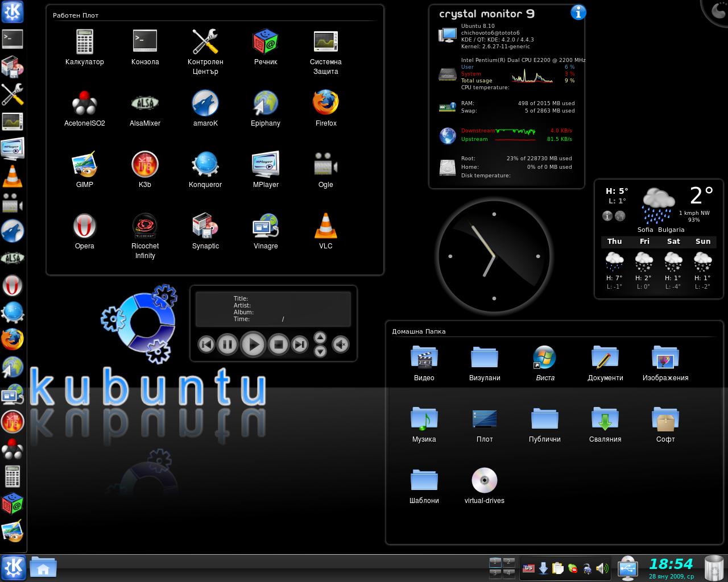The width and height of the screenshot is (728, 582).
Task: Select virtual desktop 1 in the pager
Action: [x=495, y=562]
